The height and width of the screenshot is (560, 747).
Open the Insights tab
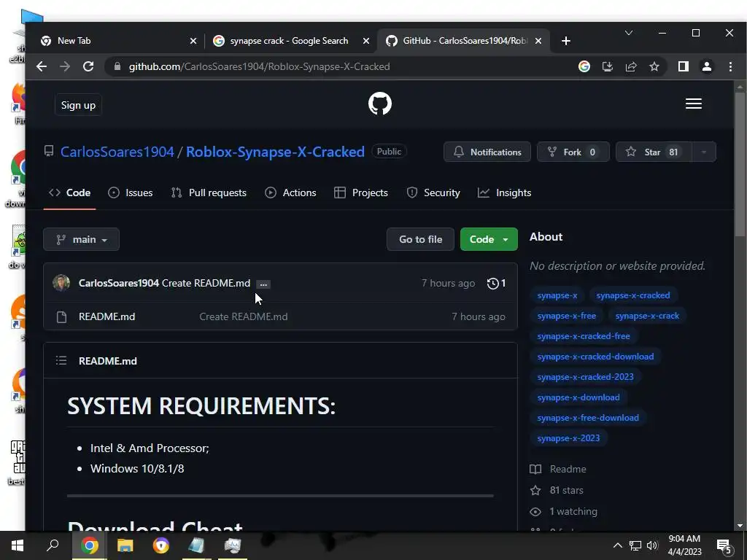(505, 192)
